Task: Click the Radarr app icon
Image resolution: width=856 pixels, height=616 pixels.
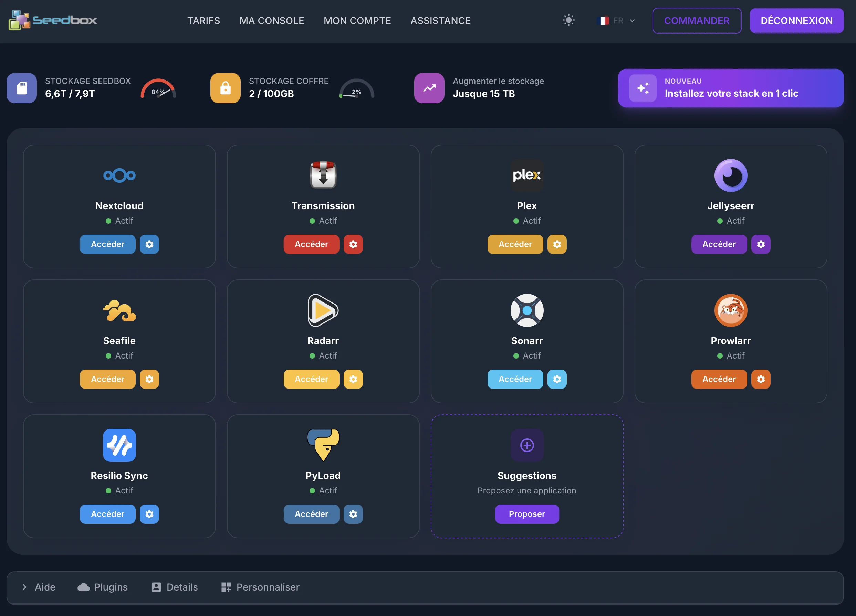Action: [323, 310]
